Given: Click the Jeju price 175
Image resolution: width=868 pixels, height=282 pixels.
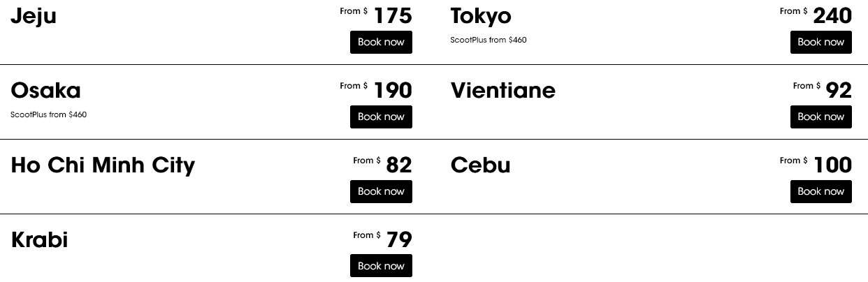Looking at the screenshot, I should 393,15.
